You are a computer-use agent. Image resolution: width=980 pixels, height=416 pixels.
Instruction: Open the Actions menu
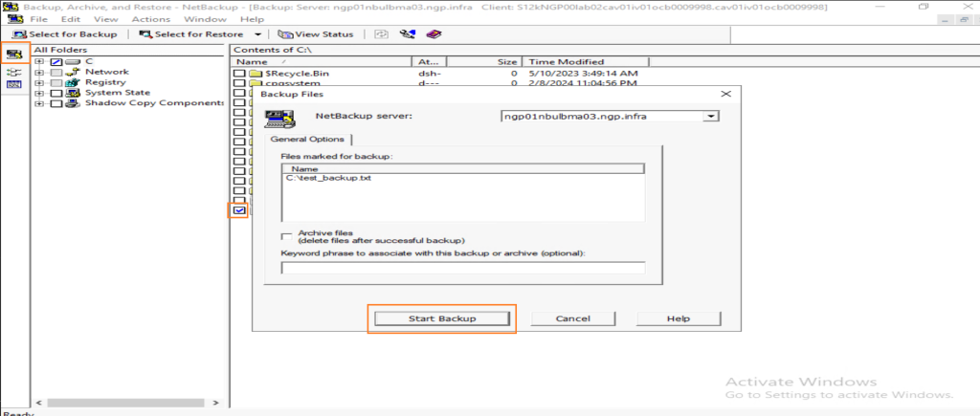coord(150,19)
